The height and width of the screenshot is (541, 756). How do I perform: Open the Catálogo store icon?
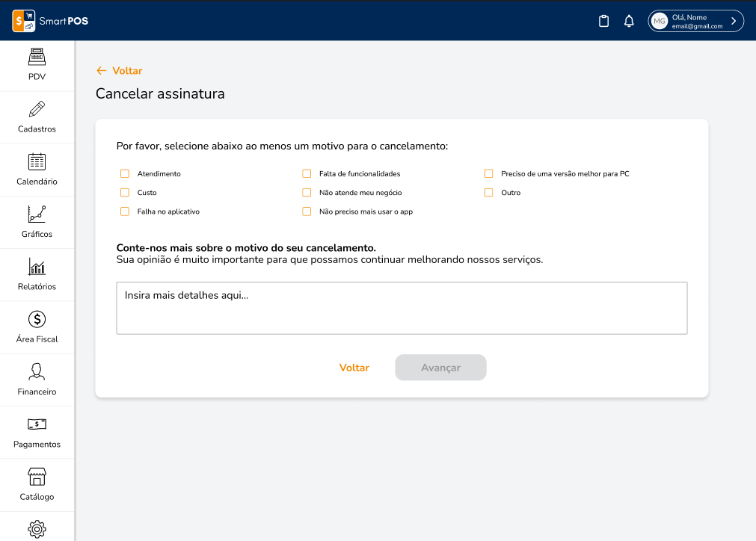point(37,477)
